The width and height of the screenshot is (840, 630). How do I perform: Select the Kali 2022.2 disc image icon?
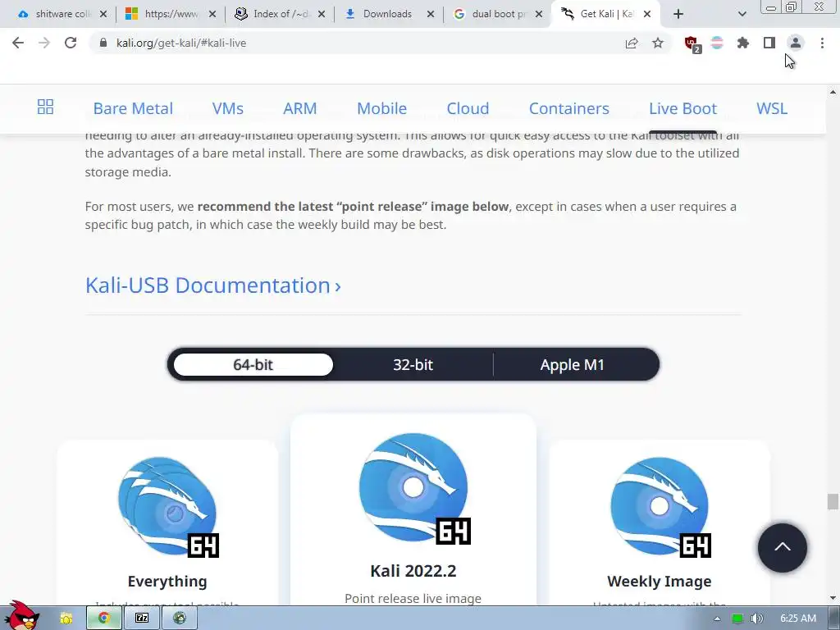click(x=414, y=488)
